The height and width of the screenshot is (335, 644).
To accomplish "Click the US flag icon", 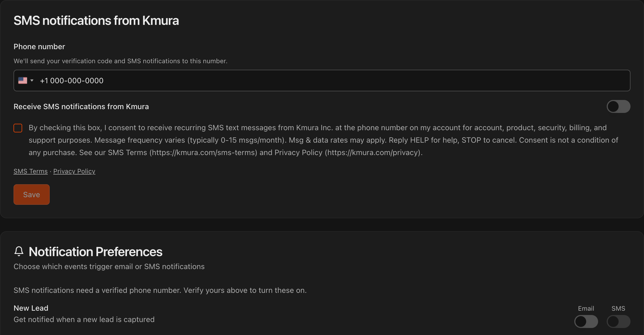I will [23, 81].
